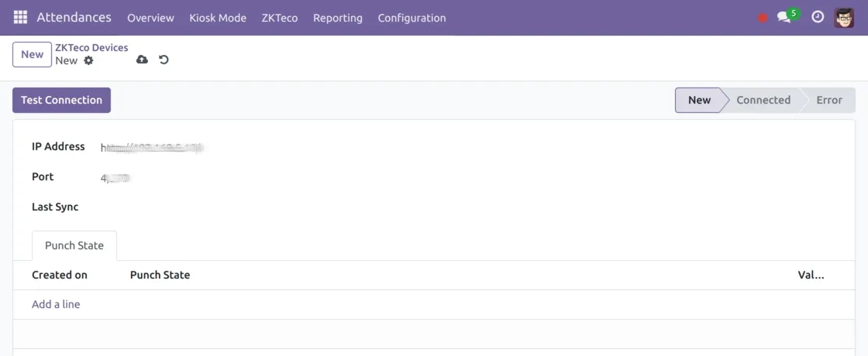
Task: Expand the Reporting menu
Action: coord(338,18)
